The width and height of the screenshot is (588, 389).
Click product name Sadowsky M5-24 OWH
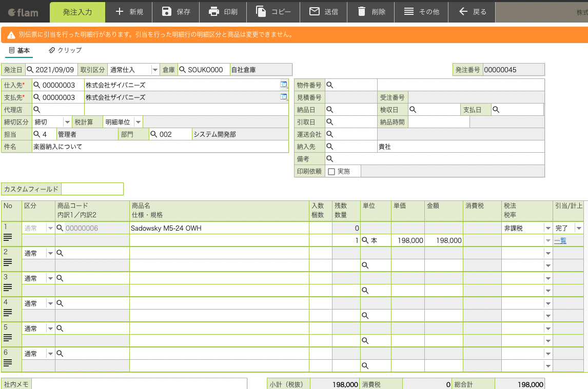[x=166, y=228]
